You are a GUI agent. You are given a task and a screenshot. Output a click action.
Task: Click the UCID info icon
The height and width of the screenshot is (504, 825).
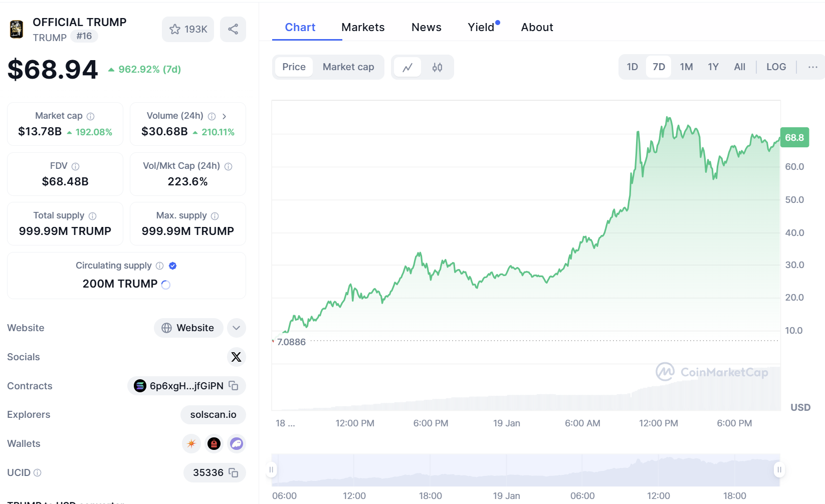tap(38, 472)
